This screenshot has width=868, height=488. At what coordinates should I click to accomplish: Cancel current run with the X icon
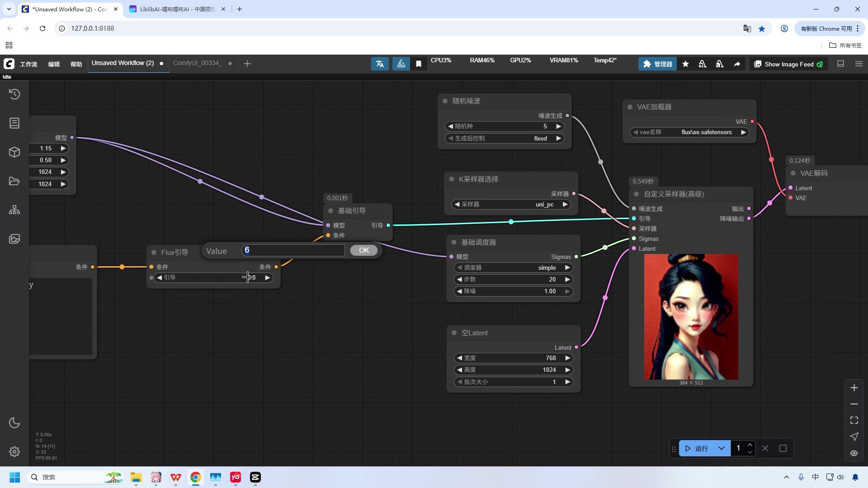point(765,448)
